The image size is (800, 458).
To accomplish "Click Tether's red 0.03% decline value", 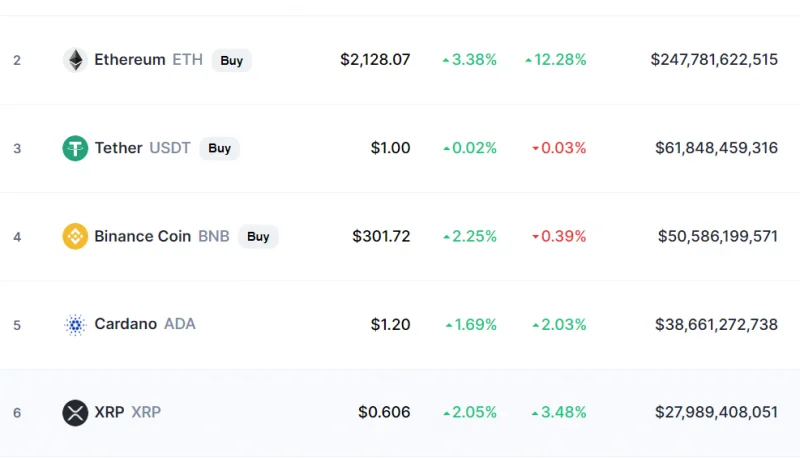I will point(559,148).
